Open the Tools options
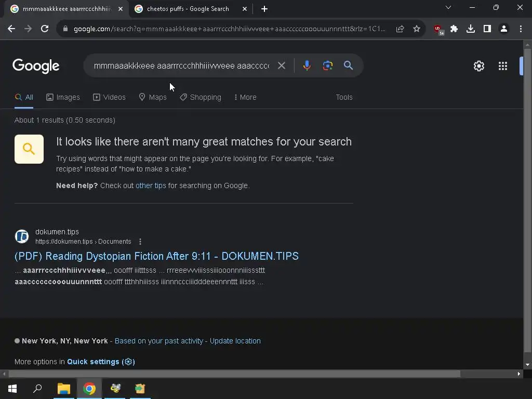The width and height of the screenshot is (532, 399). [344, 97]
